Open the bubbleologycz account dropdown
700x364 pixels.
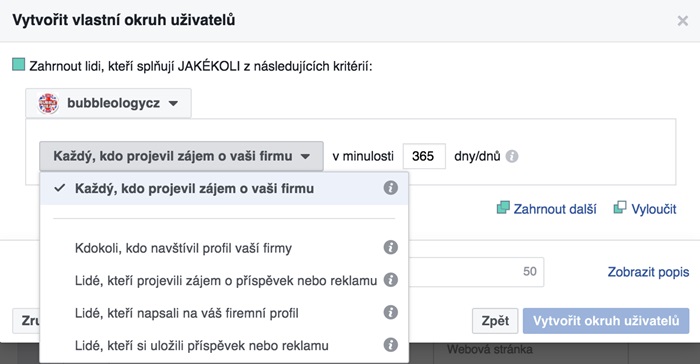(108, 104)
